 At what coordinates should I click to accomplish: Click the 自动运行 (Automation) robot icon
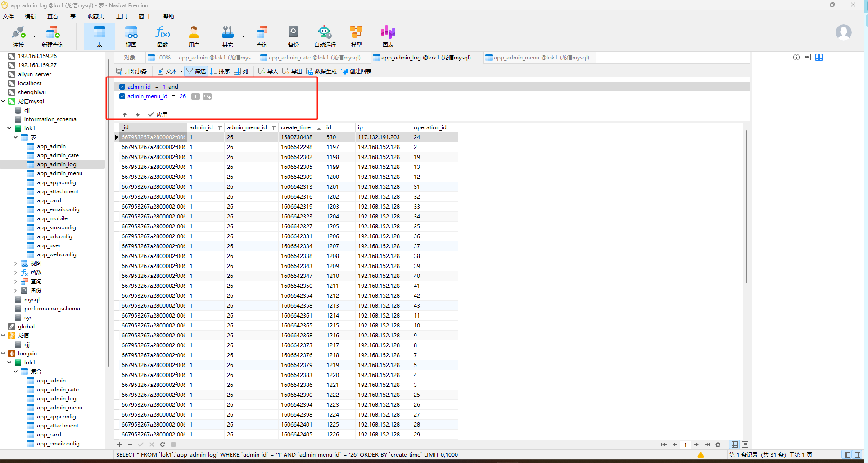click(x=325, y=36)
